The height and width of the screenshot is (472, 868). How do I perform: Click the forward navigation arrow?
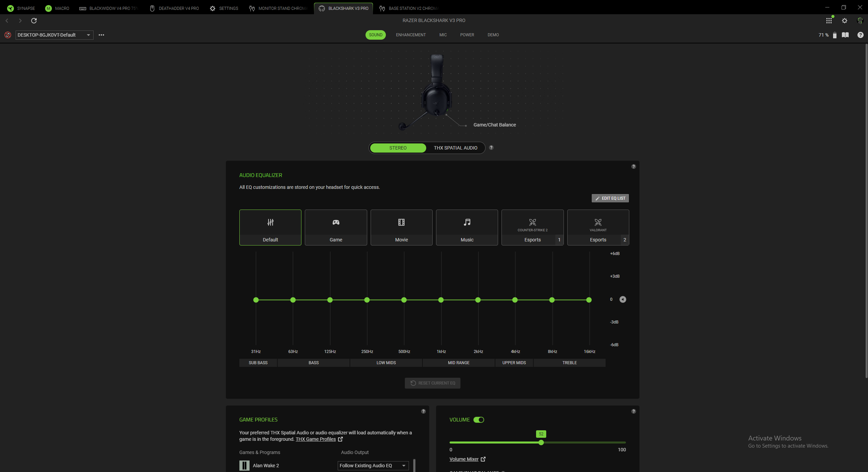[x=20, y=21]
